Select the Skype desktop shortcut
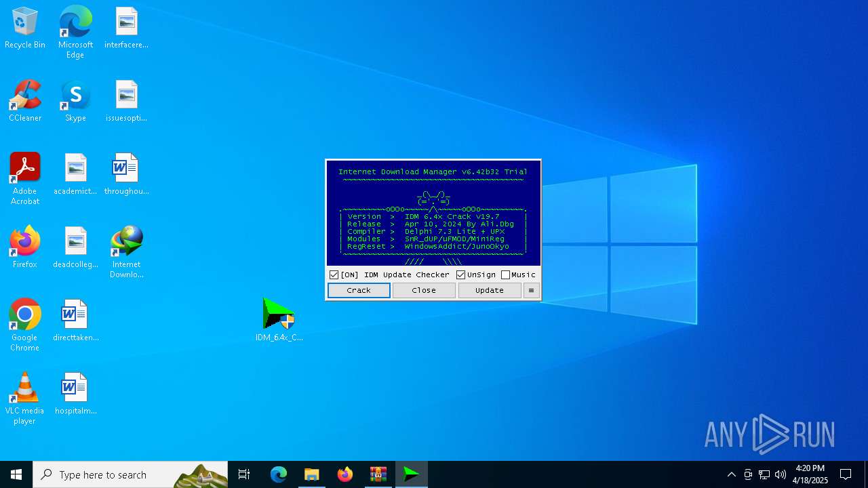Image resolution: width=868 pixels, height=488 pixels. pos(75,102)
